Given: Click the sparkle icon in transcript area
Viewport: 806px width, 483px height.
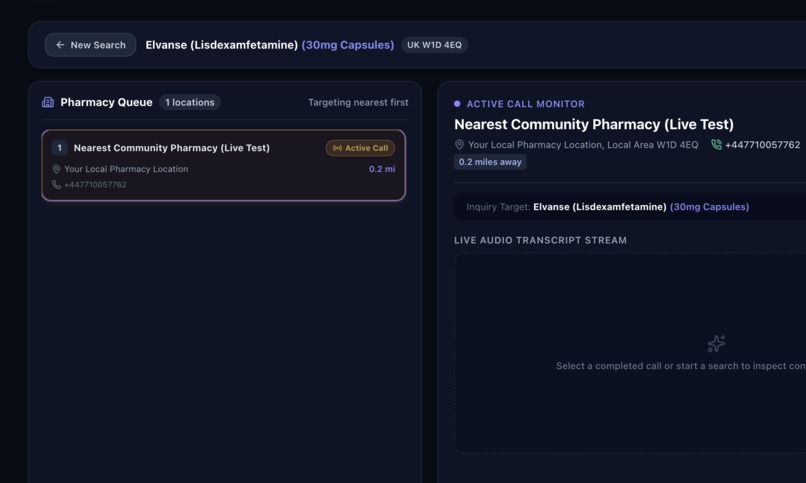Looking at the screenshot, I should [x=716, y=343].
